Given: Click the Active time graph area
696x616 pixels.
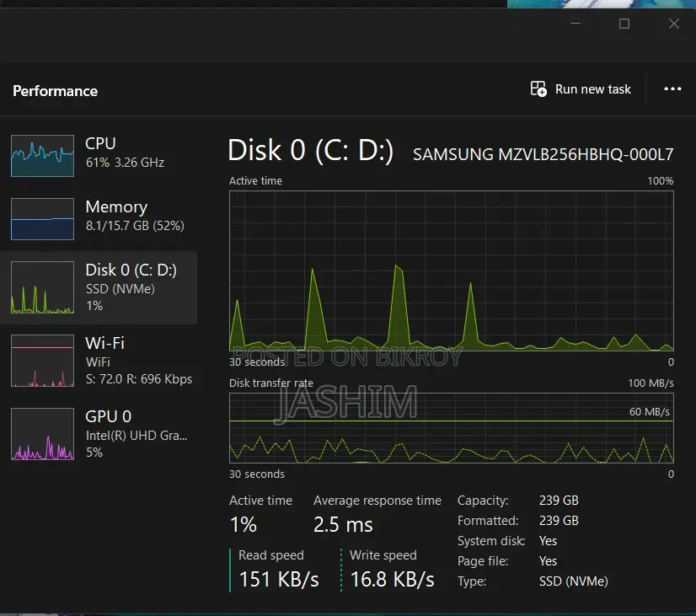Looking at the screenshot, I should (452, 271).
